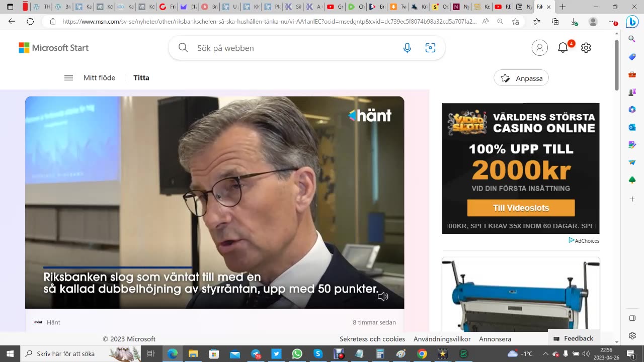View site information lock icon
The height and width of the screenshot is (362, 644).
pyautogui.click(x=52, y=22)
